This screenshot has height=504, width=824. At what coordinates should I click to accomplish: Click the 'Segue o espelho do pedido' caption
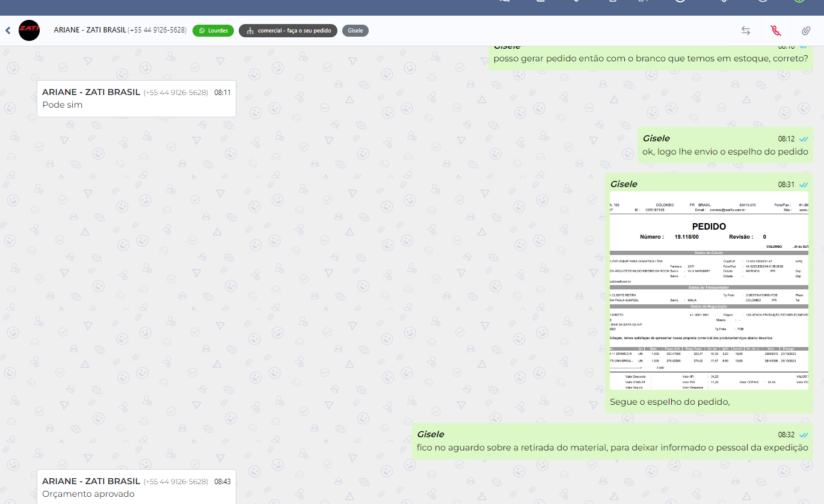tap(669, 402)
